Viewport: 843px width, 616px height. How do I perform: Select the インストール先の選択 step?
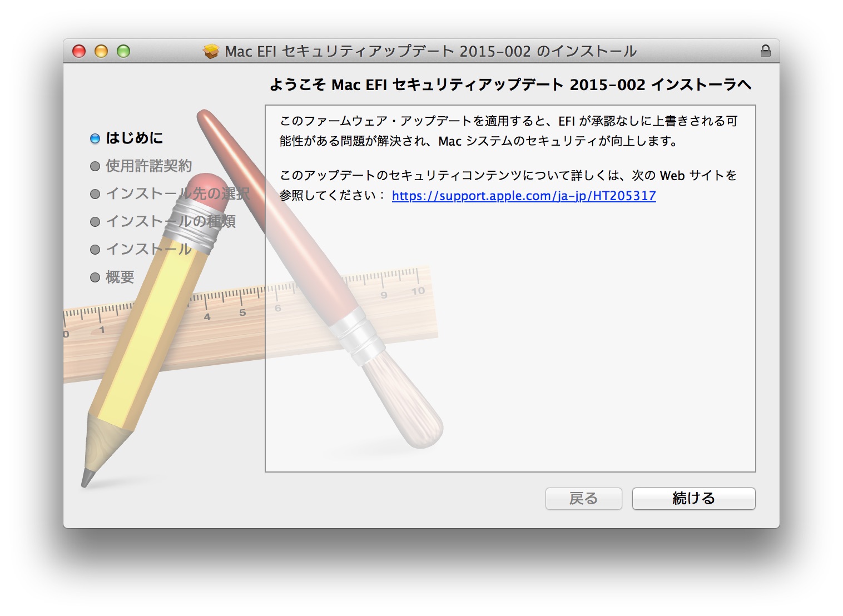[x=177, y=193]
